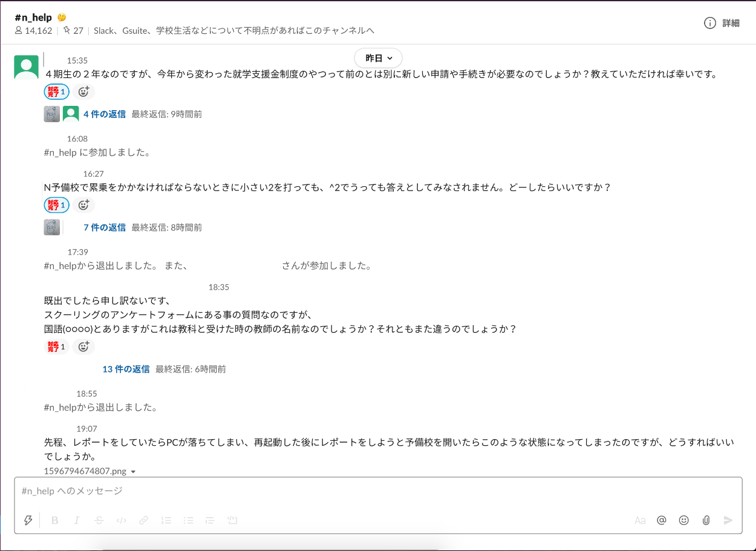Click the 17:39 timestamp
The width and height of the screenshot is (756, 551).
point(77,252)
